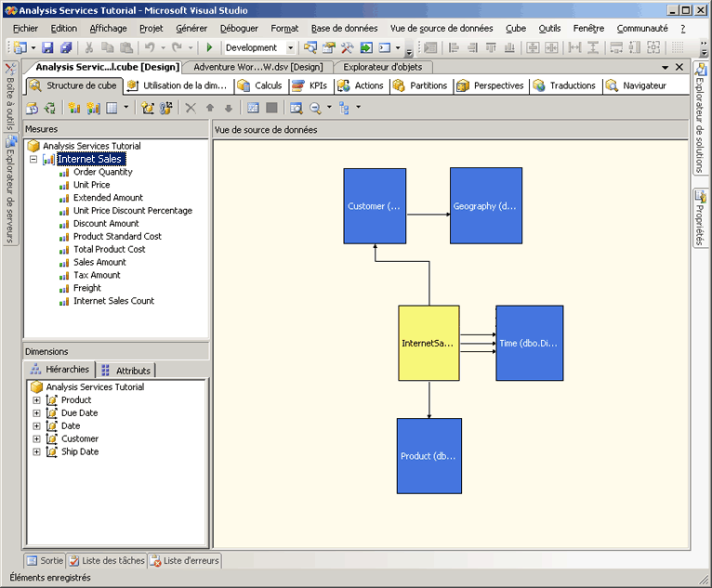Open the Liste d'erreurs panel
This screenshot has height=588, width=712.
(188, 561)
